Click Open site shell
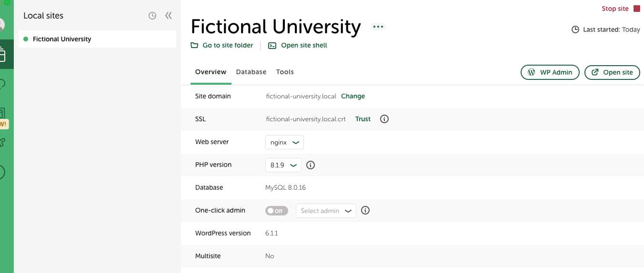This screenshot has width=644, height=273. tap(298, 46)
